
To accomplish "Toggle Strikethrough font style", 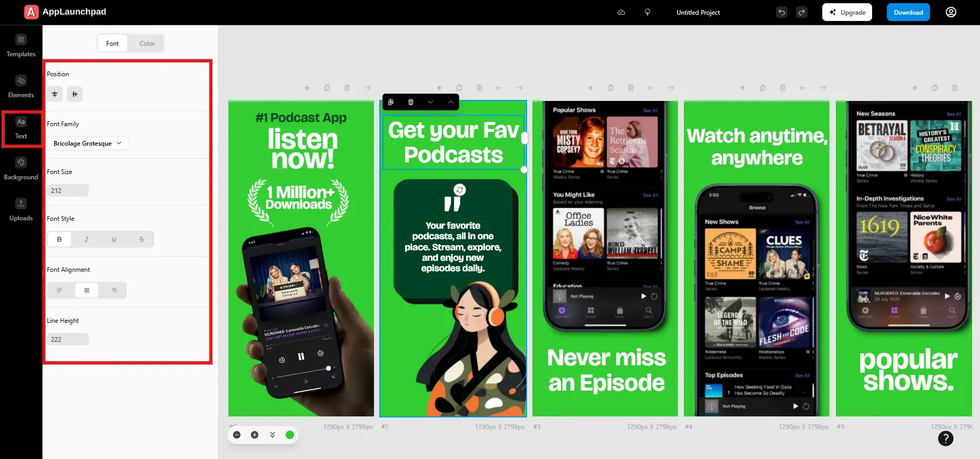I will pyautogui.click(x=142, y=239).
